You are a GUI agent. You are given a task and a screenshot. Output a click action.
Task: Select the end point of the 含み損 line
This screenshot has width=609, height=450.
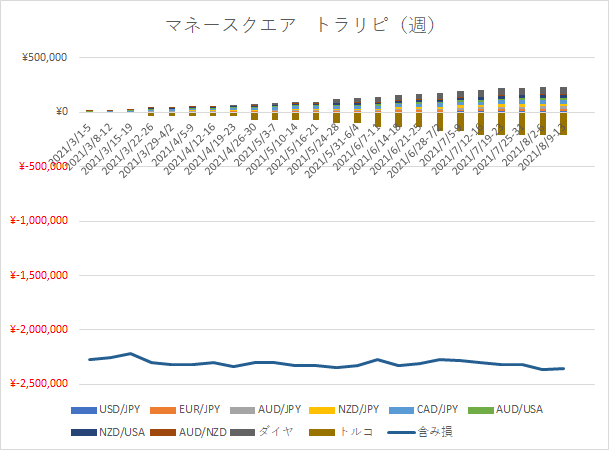click(564, 368)
